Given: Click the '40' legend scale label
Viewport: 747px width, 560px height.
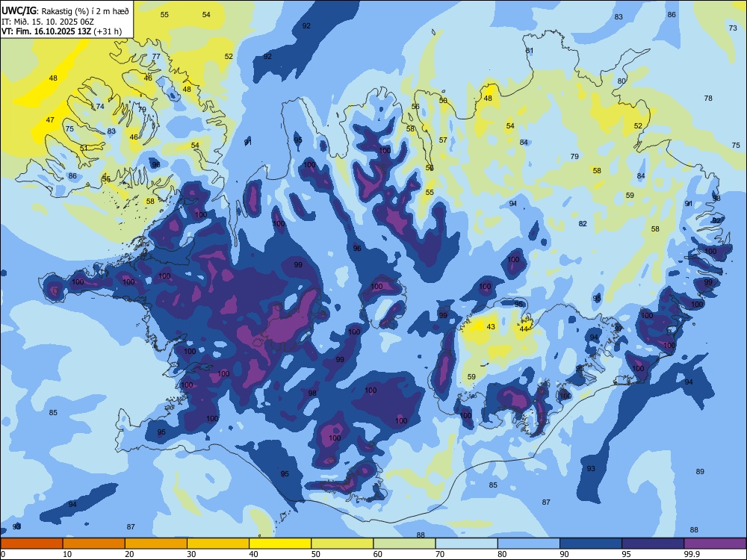Looking at the screenshot, I should 253,554.
